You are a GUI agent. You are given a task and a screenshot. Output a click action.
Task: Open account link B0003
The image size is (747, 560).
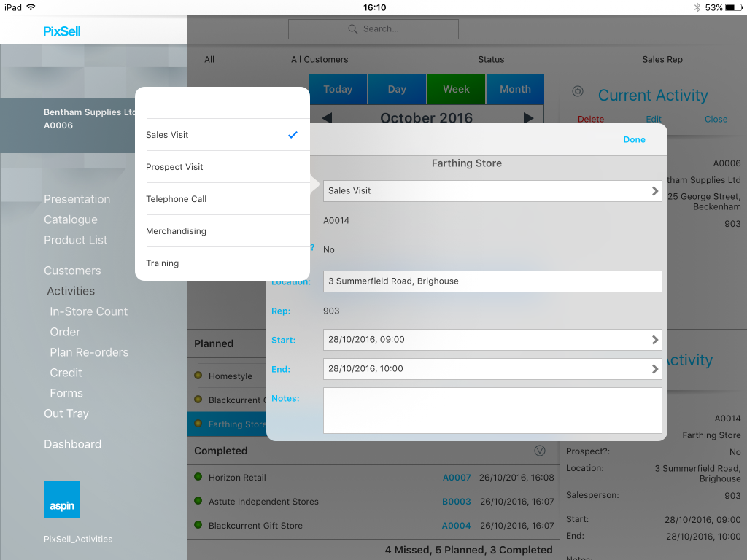(456, 502)
